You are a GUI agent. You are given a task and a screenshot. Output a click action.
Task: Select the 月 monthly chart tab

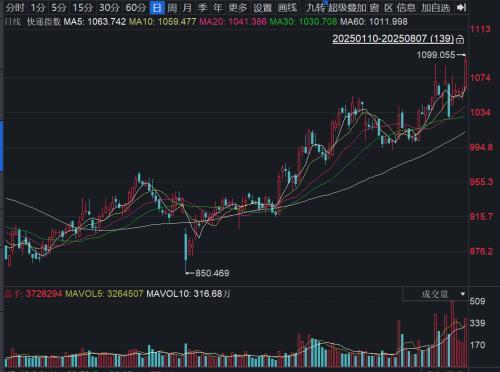(x=187, y=7)
